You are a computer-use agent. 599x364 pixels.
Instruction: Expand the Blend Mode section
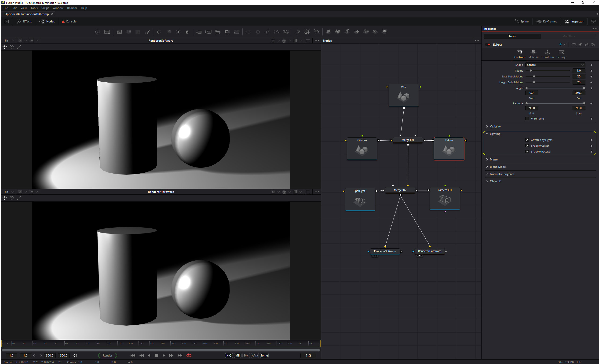497,167
